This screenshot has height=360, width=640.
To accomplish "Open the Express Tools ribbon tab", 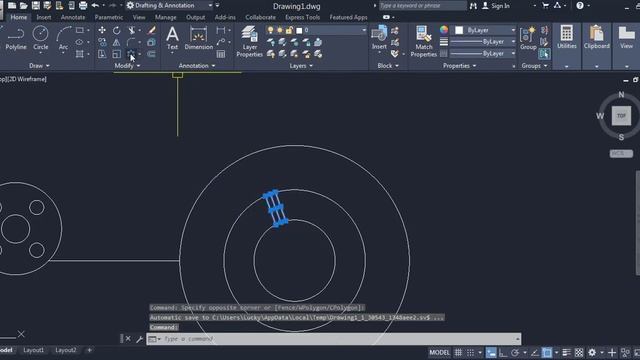I will click(302, 18).
